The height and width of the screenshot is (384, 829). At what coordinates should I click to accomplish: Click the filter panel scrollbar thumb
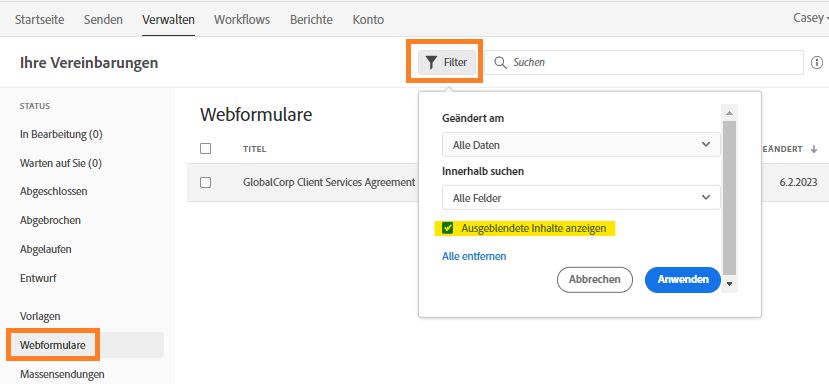pos(730,197)
